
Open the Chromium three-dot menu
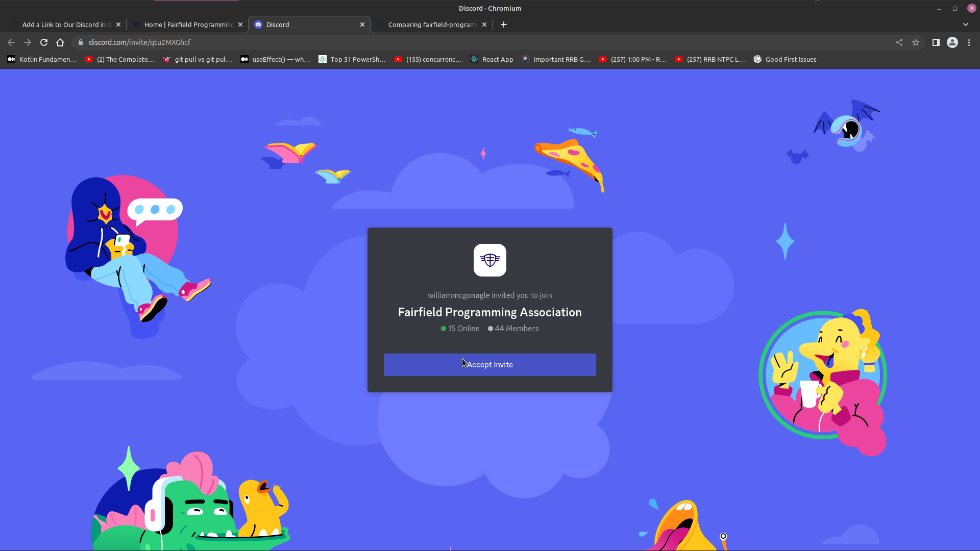coord(969,42)
